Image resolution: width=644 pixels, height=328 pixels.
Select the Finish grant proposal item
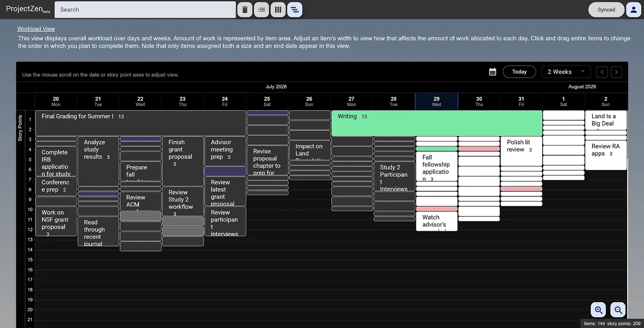(x=183, y=161)
